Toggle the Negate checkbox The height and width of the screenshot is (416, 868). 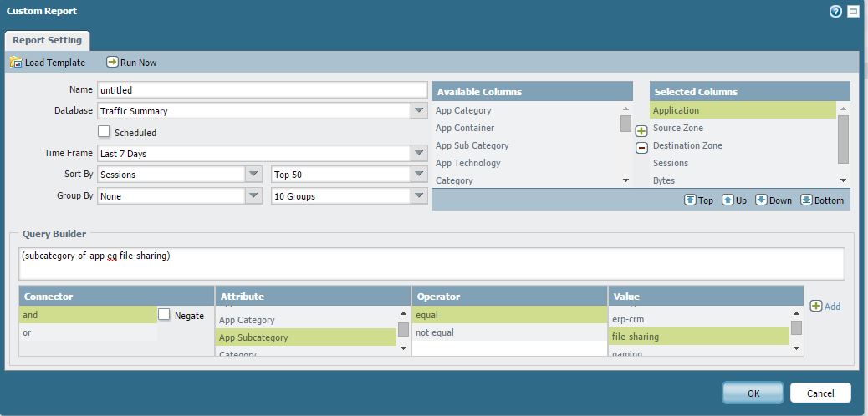tap(164, 315)
